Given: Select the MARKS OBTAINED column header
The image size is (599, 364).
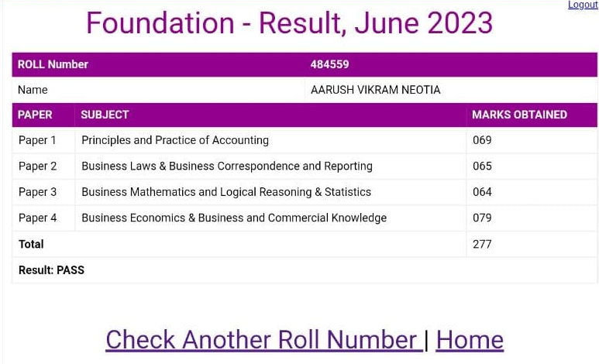Looking at the screenshot, I should (x=519, y=115).
